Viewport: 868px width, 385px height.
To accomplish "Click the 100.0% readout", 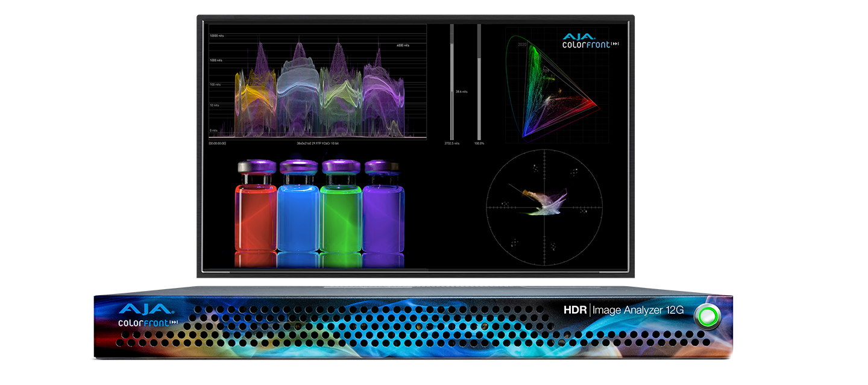I will [x=479, y=143].
